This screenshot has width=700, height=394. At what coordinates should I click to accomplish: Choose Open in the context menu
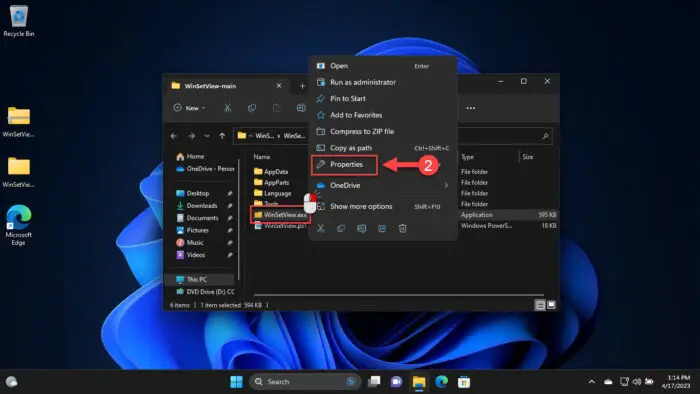tap(383, 66)
